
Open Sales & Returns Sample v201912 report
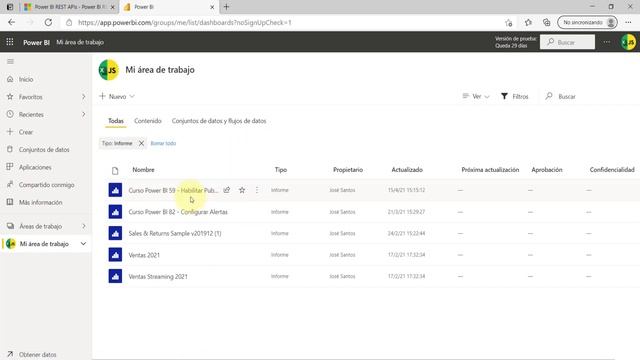click(x=175, y=233)
